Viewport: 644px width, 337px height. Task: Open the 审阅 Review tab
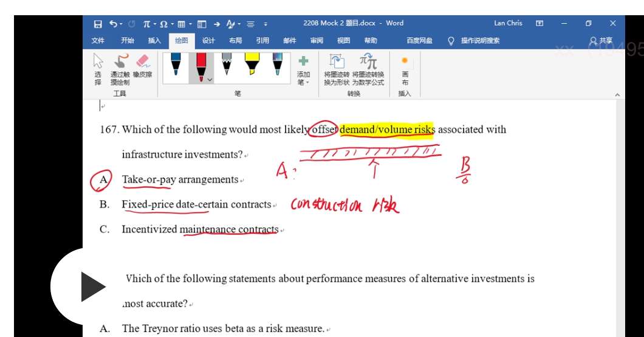(317, 41)
